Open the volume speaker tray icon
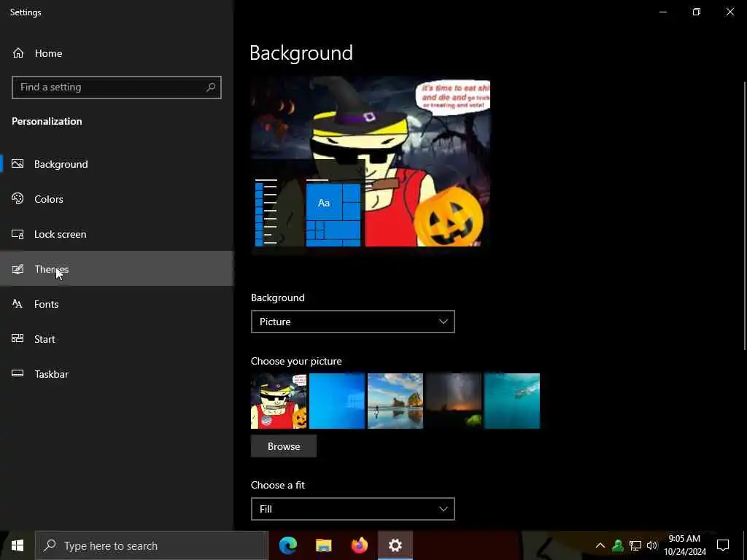Screen dimensions: 747x560 [x=651, y=545]
